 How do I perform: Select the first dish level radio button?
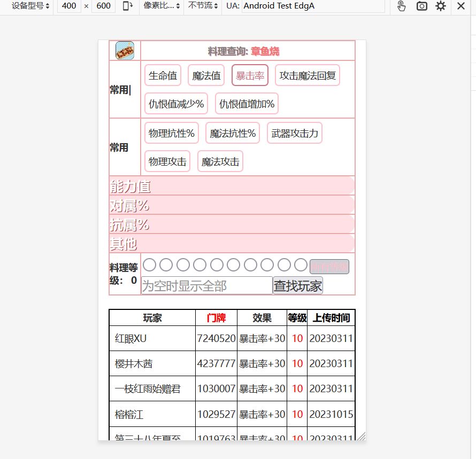point(149,265)
